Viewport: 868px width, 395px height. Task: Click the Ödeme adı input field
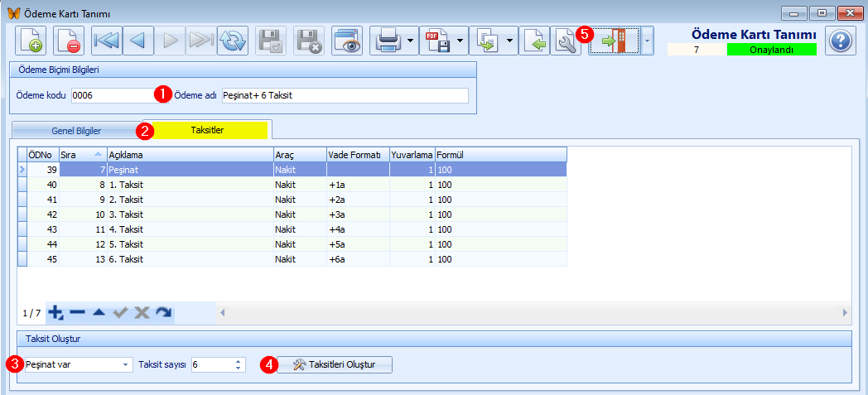345,95
